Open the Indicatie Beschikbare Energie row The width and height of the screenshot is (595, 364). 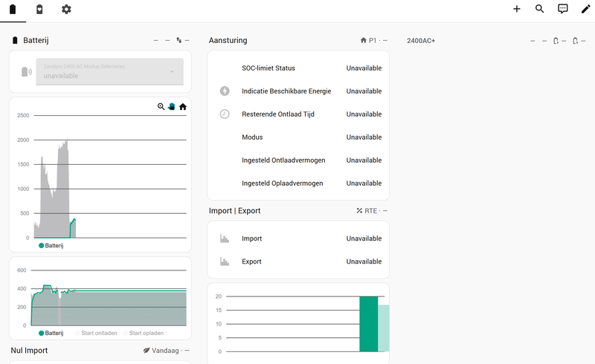pos(297,91)
